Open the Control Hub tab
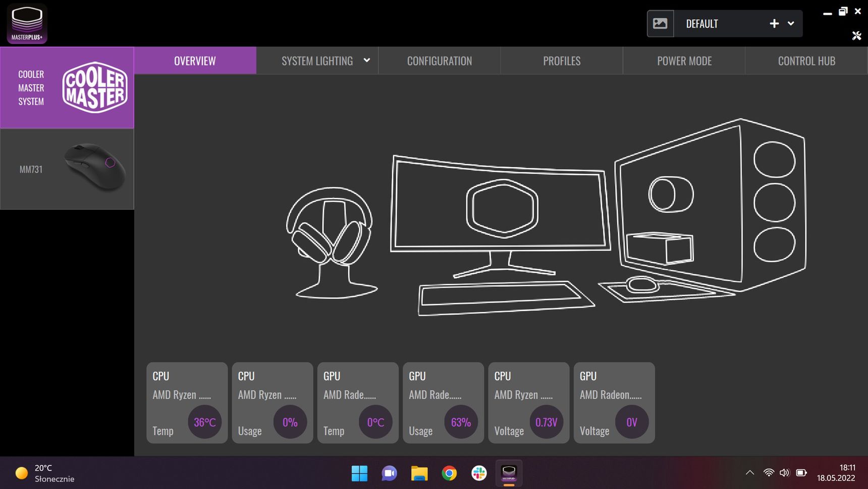 (806, 61)
